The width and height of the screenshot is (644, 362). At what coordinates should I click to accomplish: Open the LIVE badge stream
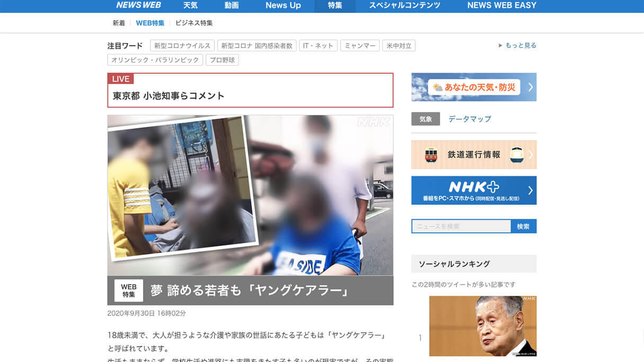[121, 79]
